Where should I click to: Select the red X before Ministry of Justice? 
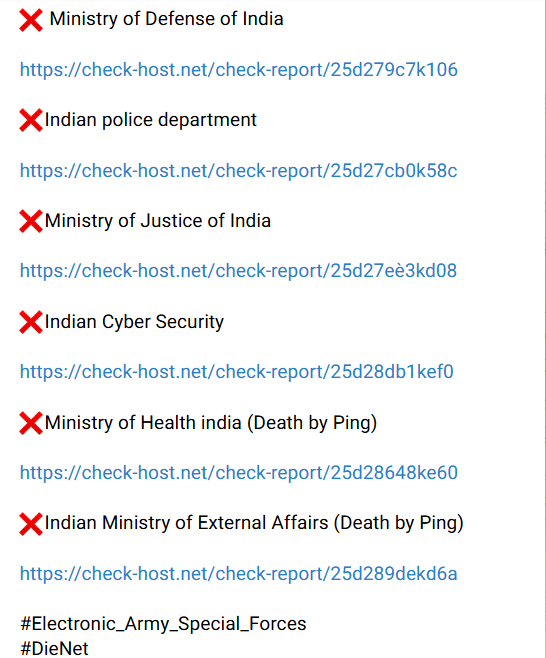click(x=31, y=221)
